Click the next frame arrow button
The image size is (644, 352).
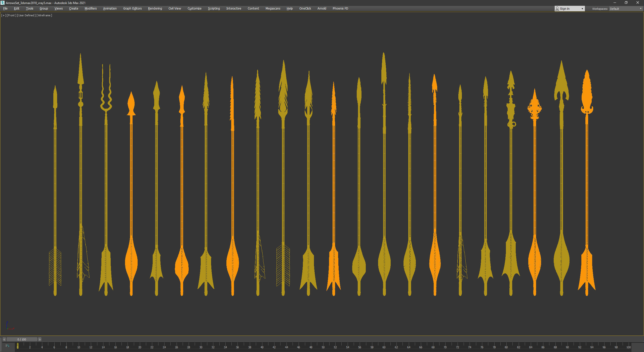pyautogui.click(x=39, y=339)
